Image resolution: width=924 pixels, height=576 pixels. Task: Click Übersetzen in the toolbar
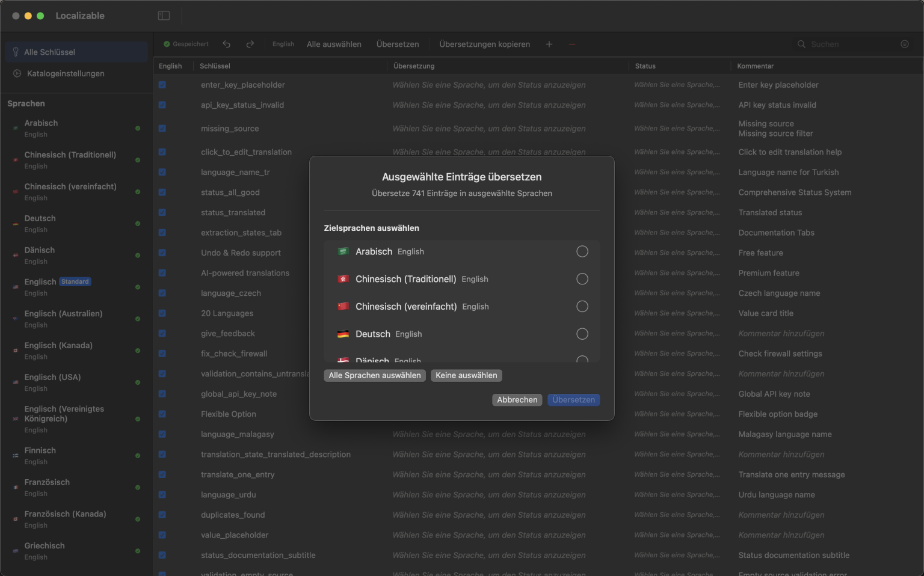[x=398, y=44]
